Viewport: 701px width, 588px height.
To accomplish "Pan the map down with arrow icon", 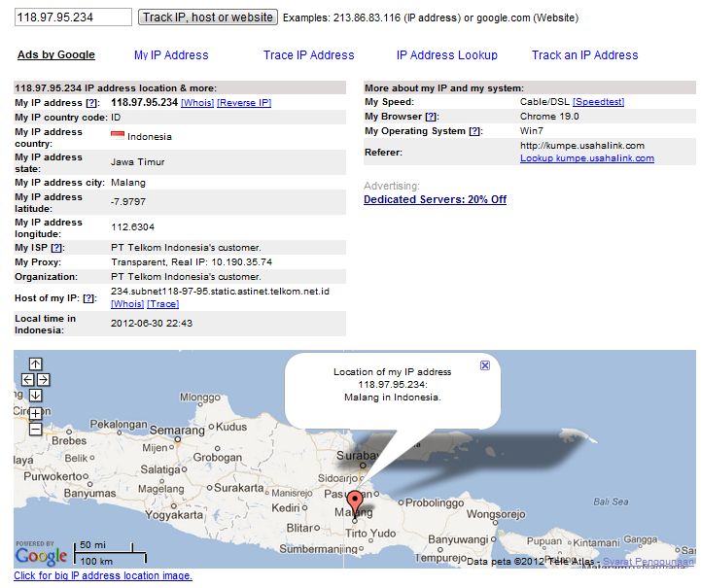I will tap(35, 396).
